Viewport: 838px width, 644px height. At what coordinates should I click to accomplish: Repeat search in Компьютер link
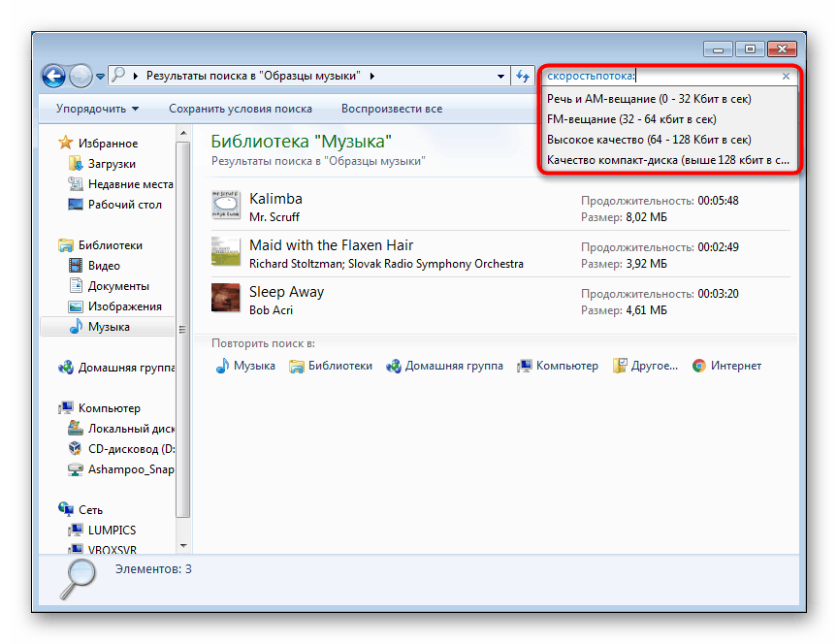pos(558,366)
